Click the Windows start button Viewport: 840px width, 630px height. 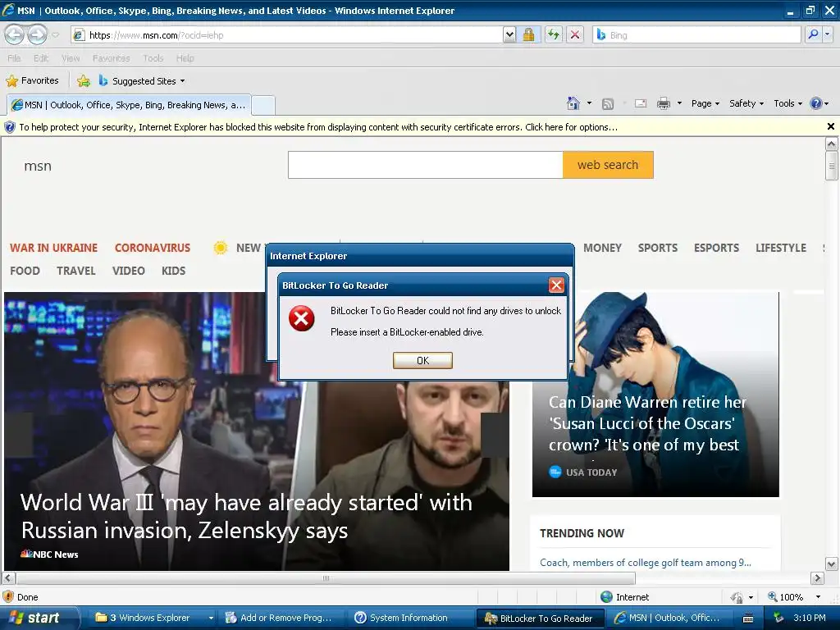point(40,618)
